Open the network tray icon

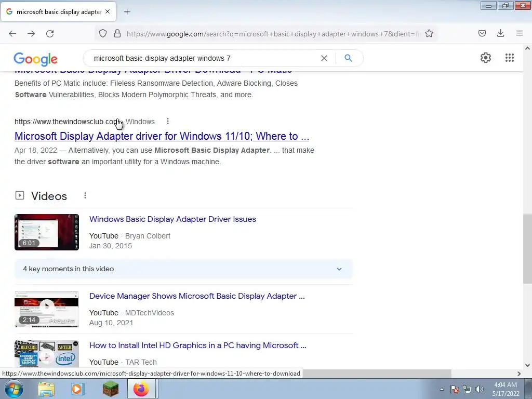(467, 389)
